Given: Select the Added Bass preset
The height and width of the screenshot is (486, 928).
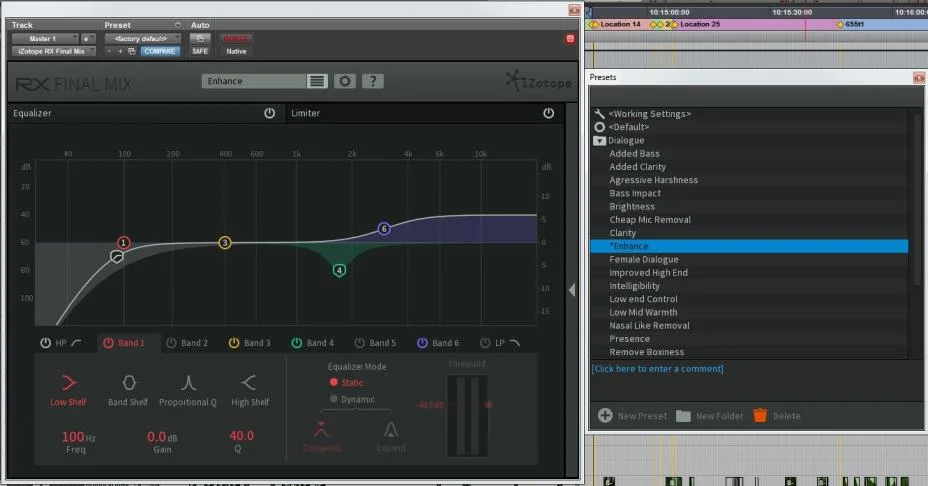Looking at the screenshot, I should (x=749, y=153).
